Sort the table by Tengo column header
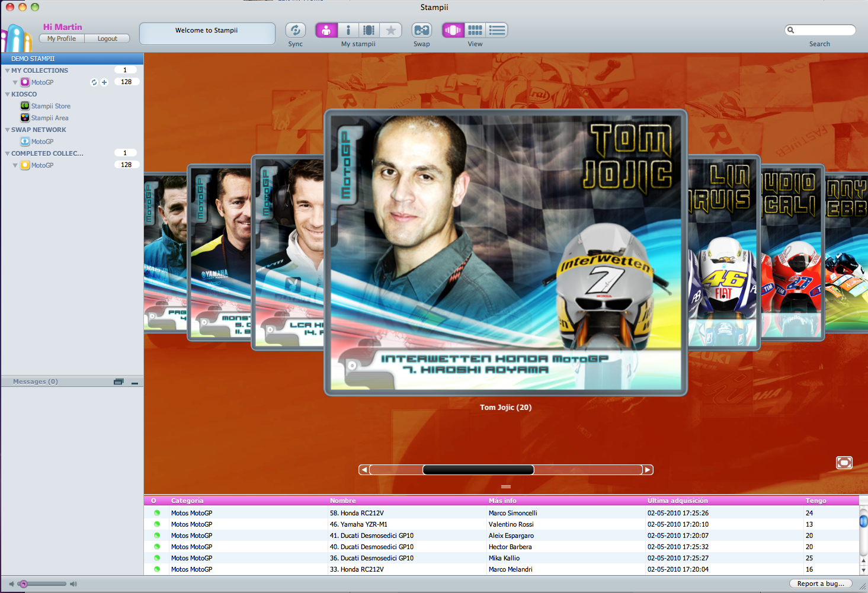The image size is (868, 593). pyautogui.click(x=815, y=501)
